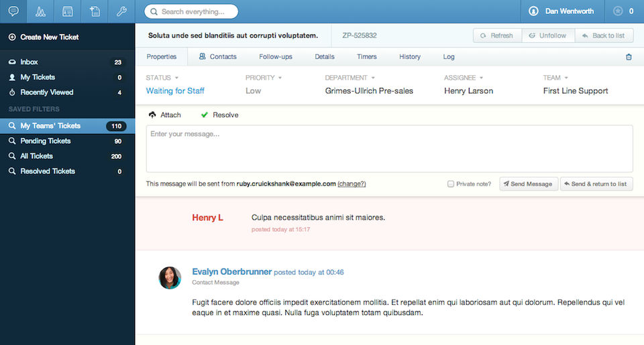Open the chat bubble tickets section icon

[x=13, y=11]
